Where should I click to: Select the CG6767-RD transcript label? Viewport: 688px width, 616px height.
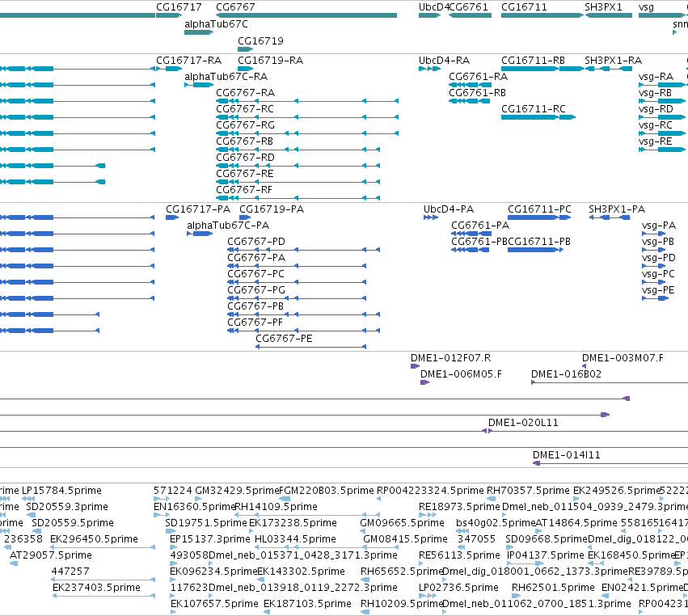click(245, 158)
